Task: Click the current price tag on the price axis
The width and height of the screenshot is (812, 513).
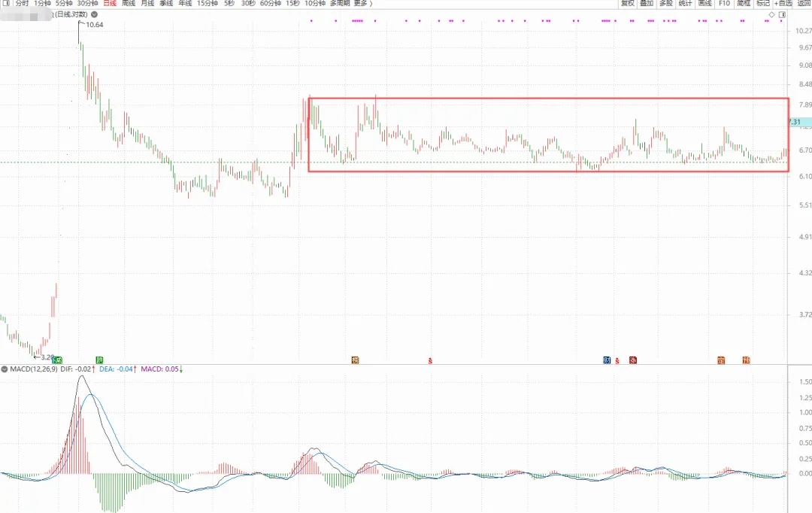Action: (x=799, y=123)
